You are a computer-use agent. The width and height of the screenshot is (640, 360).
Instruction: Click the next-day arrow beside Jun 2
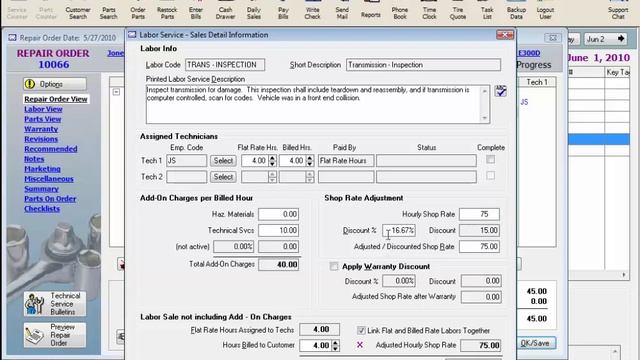[x=621, y=39]
